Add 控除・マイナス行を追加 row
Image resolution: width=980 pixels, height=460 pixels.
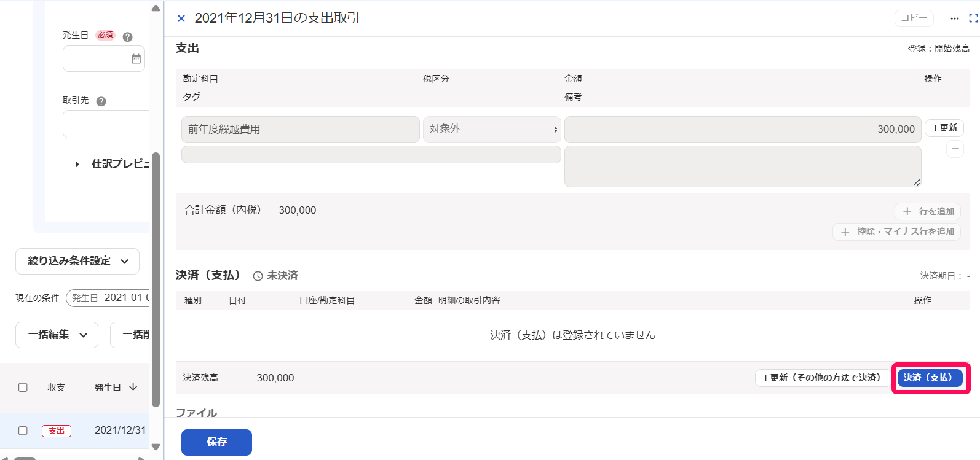tap(896, 232)
